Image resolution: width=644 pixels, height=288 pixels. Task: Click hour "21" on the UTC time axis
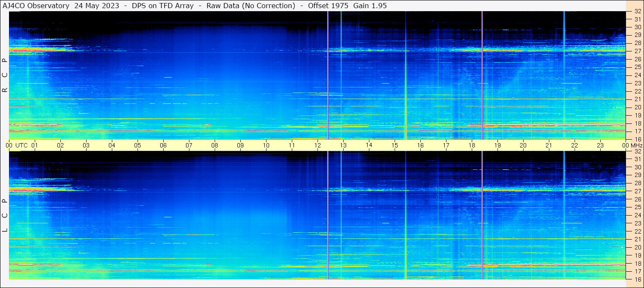(x=549, y=145)
